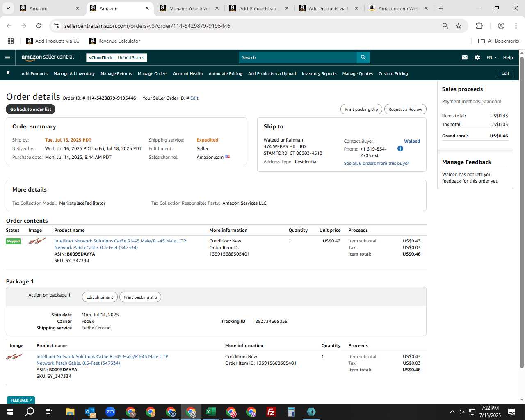Click the Chrome address bar URL
525x420 pixels.
point(147,26)
